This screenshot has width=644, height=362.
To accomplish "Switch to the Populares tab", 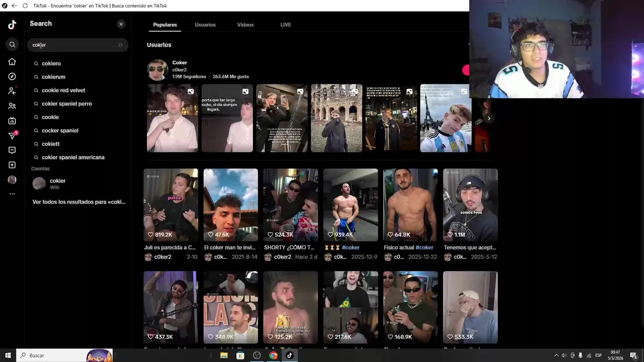I will [x=165, y=25].
